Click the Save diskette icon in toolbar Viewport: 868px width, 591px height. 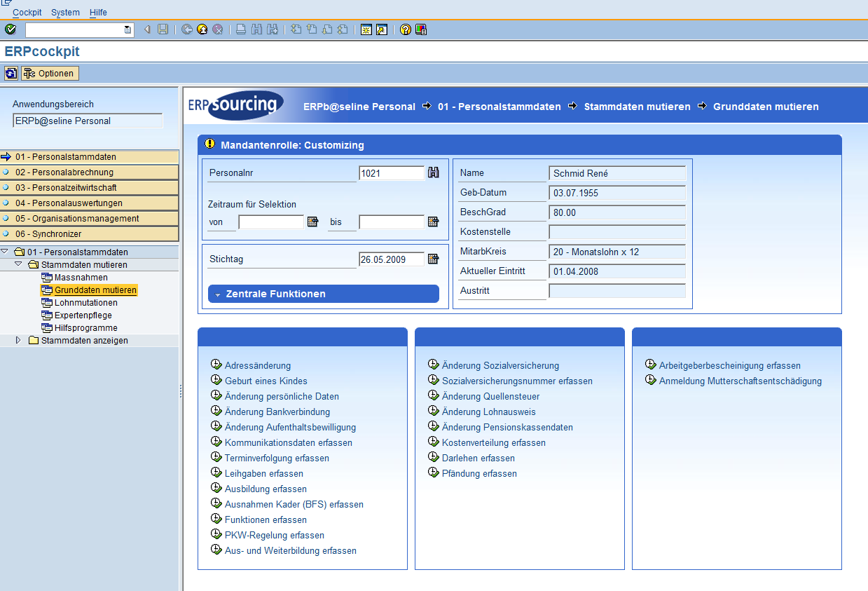(163, 29)
